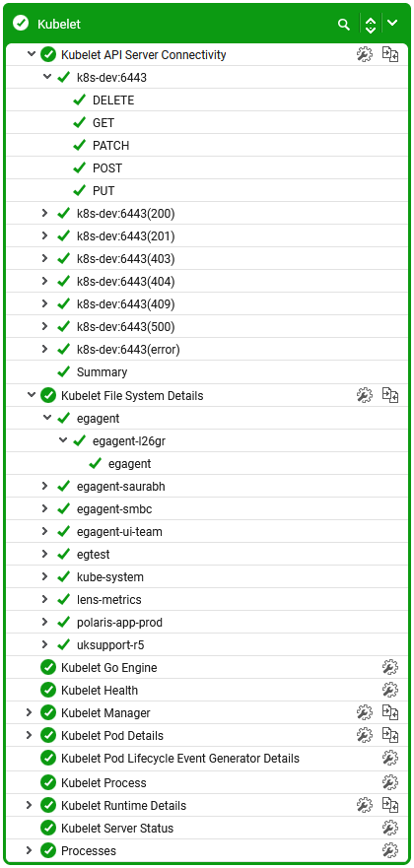Collapse the Kubelet API Server Connectivity node
Image resolution: width=414 pixels, height=868 pixels.
(x=30, y=54)
